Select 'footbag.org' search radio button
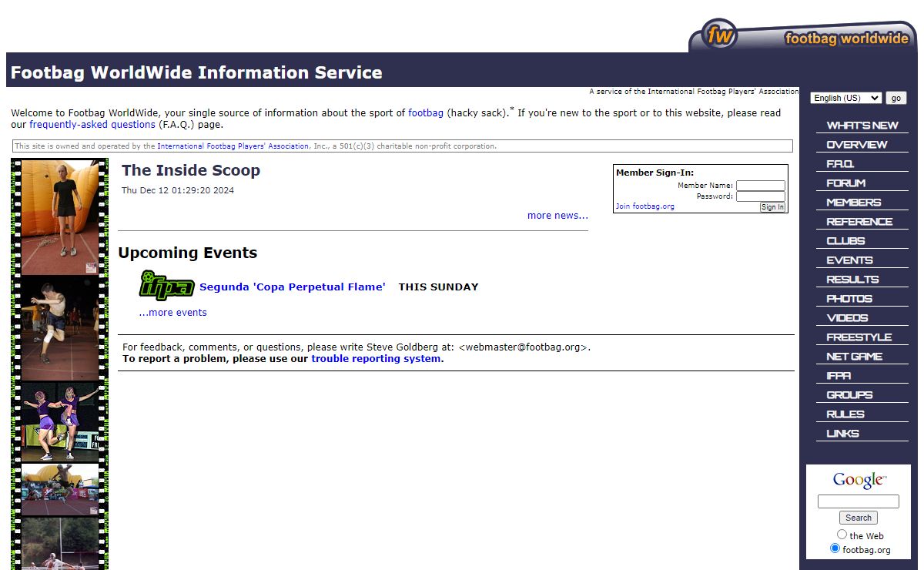The height and width of the screenshot is (570, 924). (x=835, y=548)
